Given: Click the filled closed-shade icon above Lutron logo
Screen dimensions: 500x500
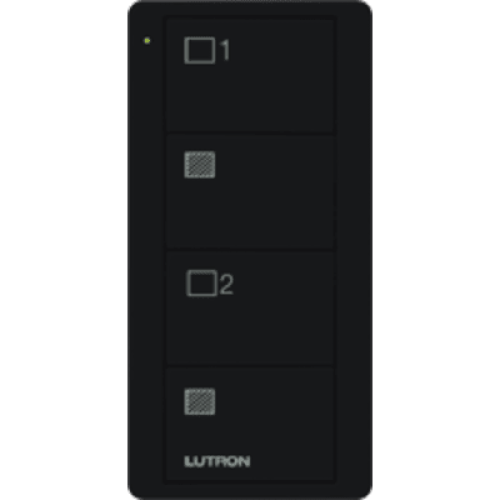Looking at the screenshot, I should coord(200,401).
